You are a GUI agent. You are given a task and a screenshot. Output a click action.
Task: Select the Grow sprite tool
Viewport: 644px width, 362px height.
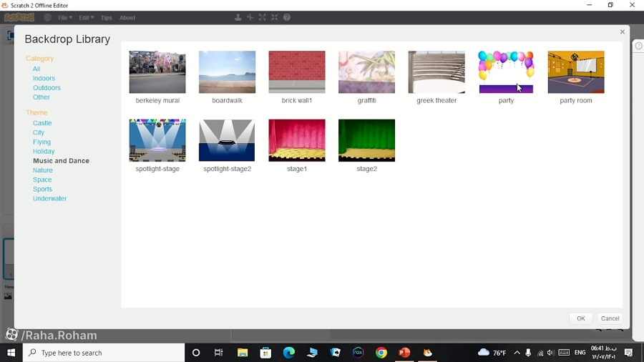(x=263, y=17)
